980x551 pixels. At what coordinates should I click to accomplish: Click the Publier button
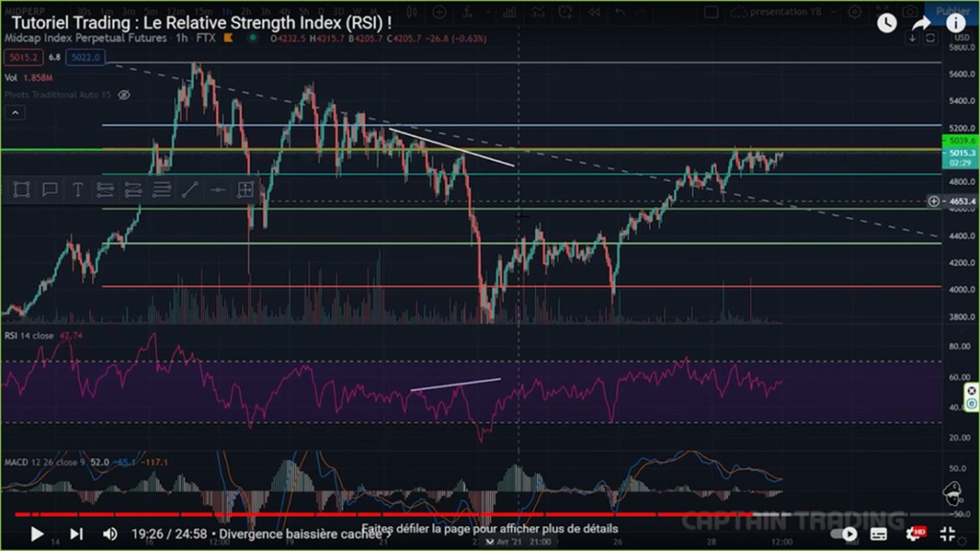coord(952,11)
